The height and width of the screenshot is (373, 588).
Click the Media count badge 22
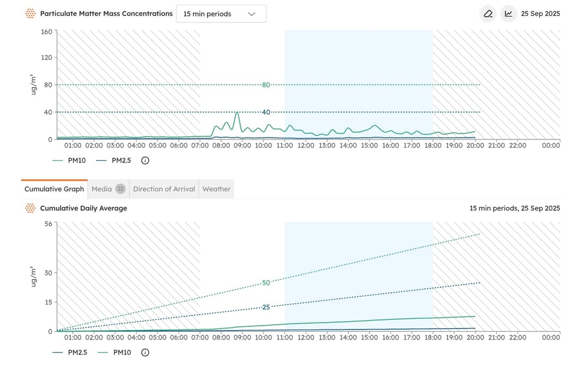(x=121, y=189)
